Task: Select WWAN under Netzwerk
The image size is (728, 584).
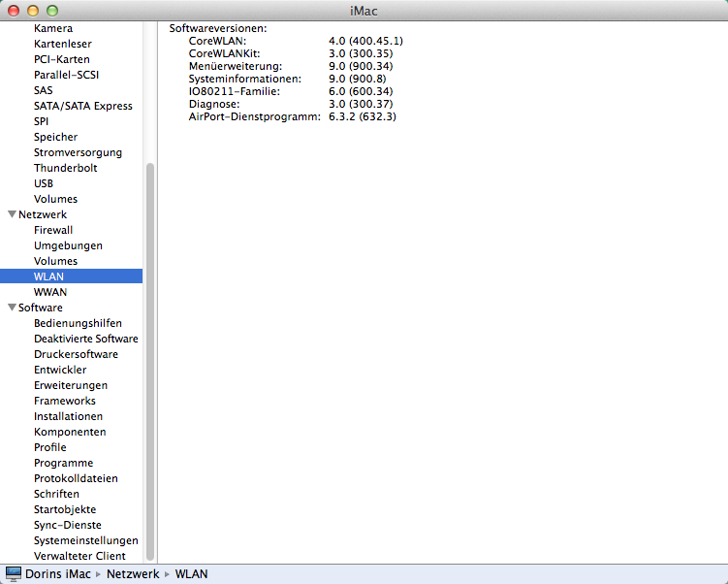Action: (50, 292)
